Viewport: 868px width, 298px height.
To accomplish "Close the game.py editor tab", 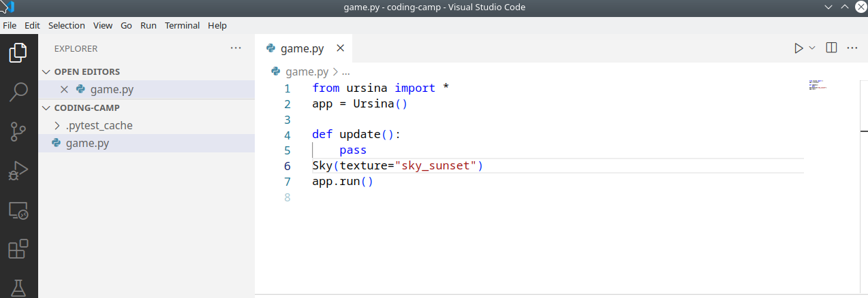I will pos(341,48).
